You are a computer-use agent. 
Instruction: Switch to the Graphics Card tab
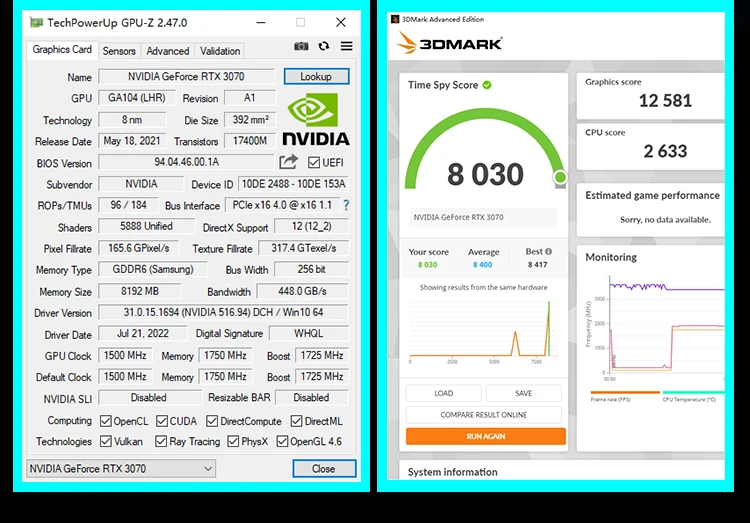pyautogui.click(x=62, y=50)
